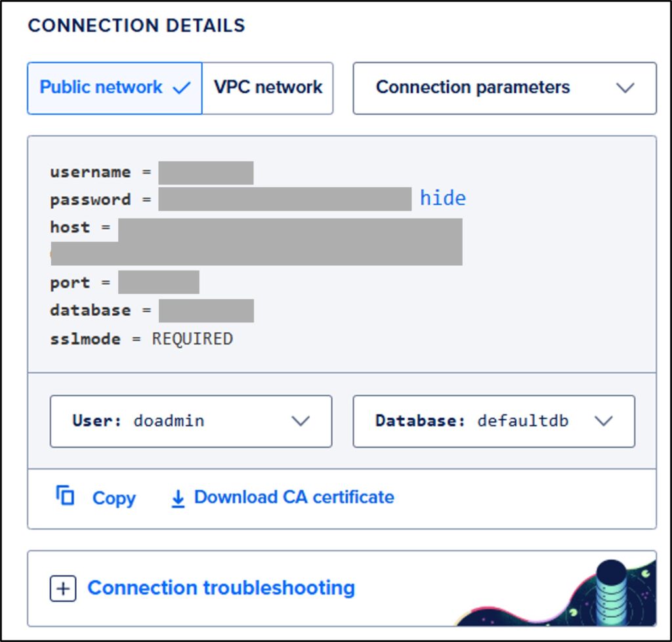This screenshot has width=672, height=642.
Task: Select the Public network tab label
Action: [101, 88]
